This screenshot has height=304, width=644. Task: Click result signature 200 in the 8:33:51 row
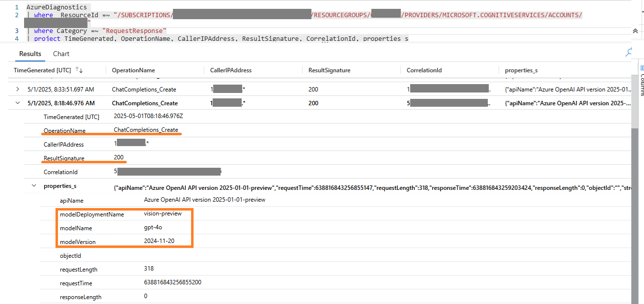click(313, 90)
